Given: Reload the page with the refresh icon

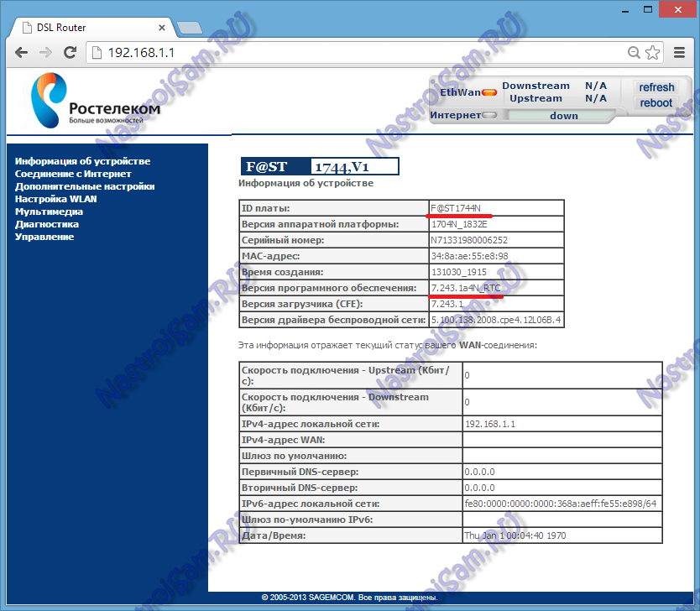Looking at the screenshot, I should (x=70, y=53).
